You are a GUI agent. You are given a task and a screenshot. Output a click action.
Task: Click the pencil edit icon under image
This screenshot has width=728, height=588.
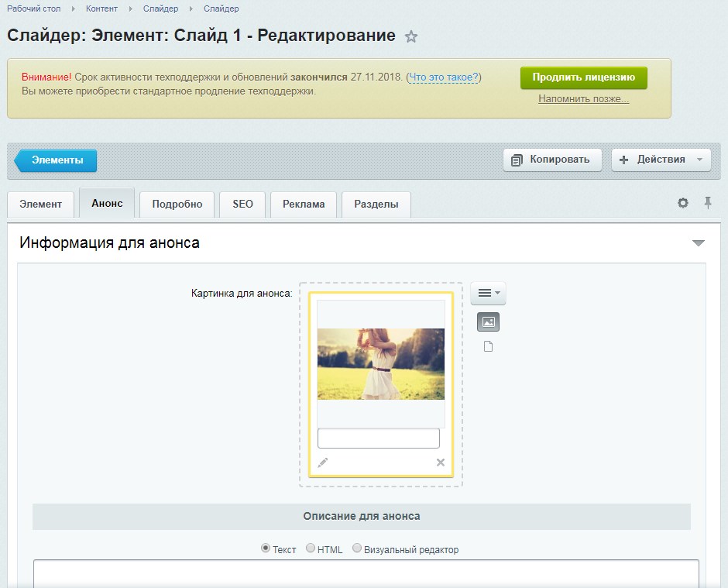pos(323,462)
